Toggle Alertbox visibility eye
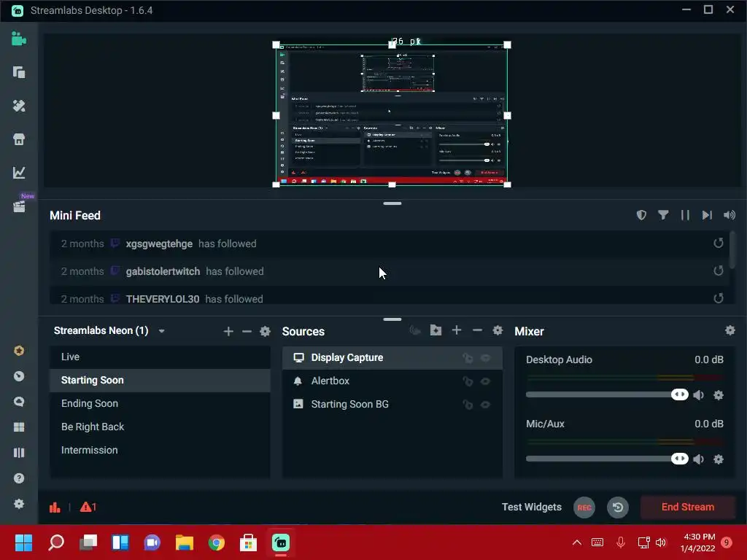The image size is (747, 560). point(485,381)
